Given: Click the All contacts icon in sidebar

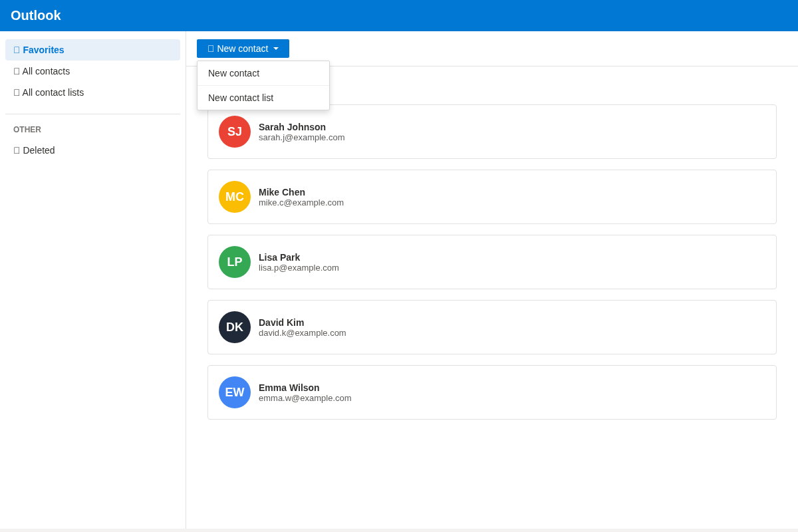Looking at the screenshot, I should coord(16,71).
